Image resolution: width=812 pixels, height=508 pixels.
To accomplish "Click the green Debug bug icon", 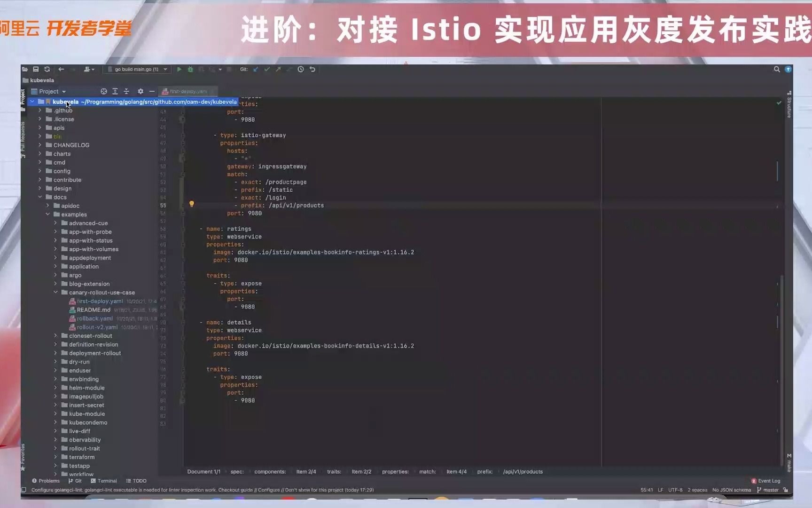I will tap(190, 69).
